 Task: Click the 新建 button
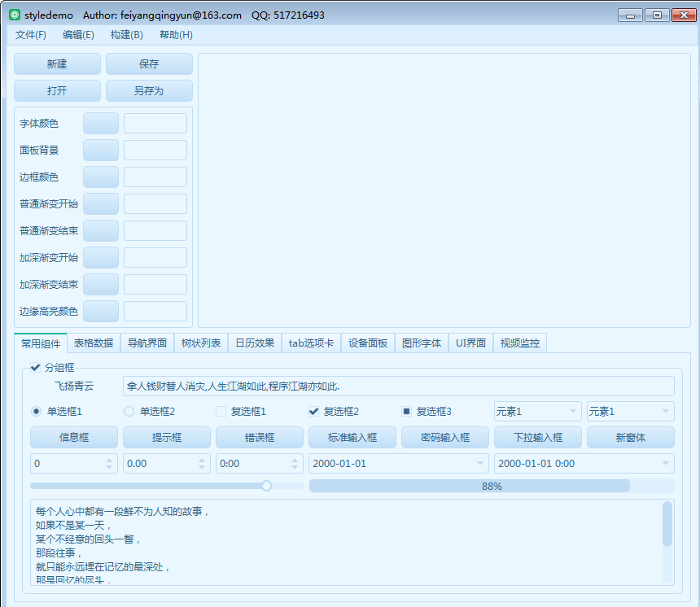click(x=57, y=63)
